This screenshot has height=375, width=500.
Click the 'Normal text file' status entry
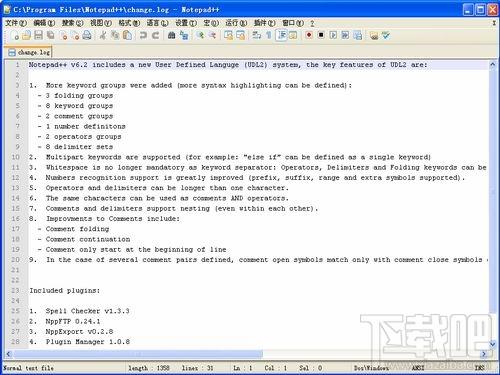tap(28, 368)
